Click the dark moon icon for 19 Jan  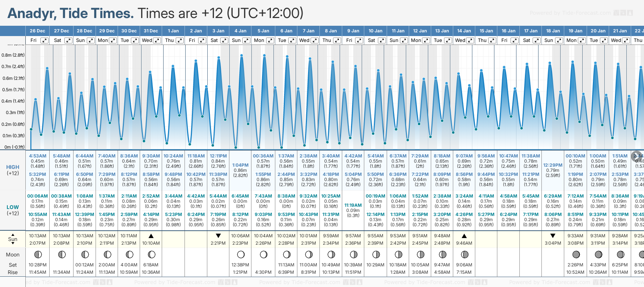pos(576,254)
